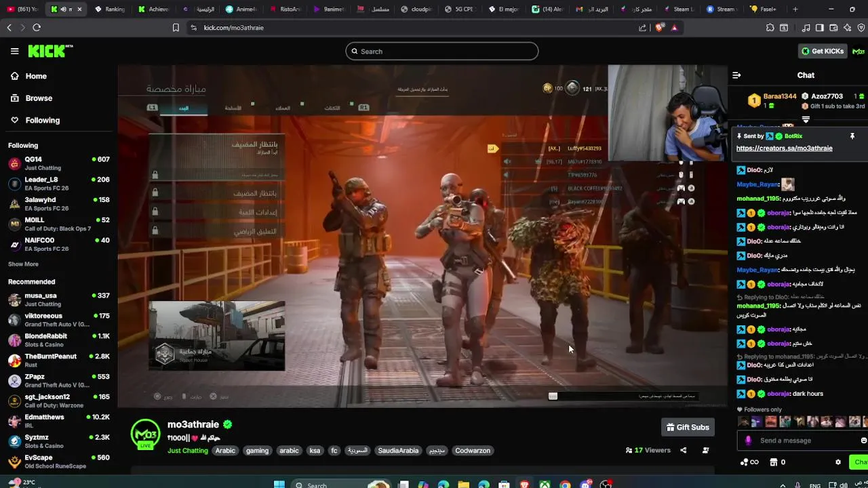This screenshot has height=488, width=868.
Task: Switch to the Ranking tab
Action: click(x=111, y=9)
